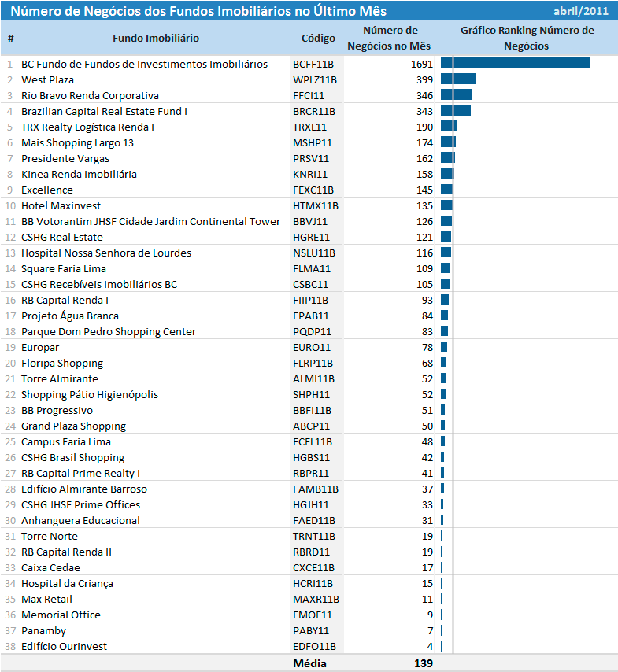This screenshot has height=672, width=618.
Task: Click the 'Fundo Imobiliário' column header
Action: (156, 38)
